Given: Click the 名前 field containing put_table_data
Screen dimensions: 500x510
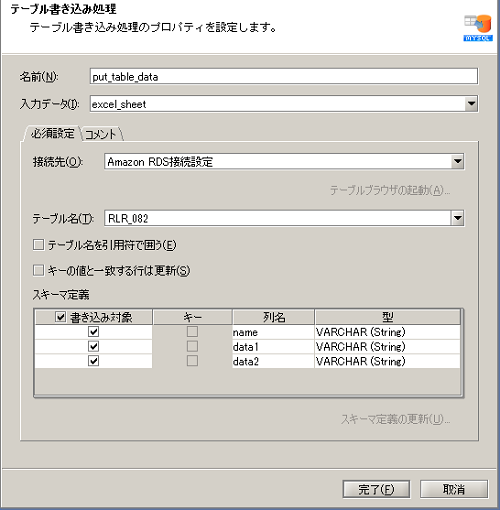Looking at the screenshot, I should (x=284, y=77).
